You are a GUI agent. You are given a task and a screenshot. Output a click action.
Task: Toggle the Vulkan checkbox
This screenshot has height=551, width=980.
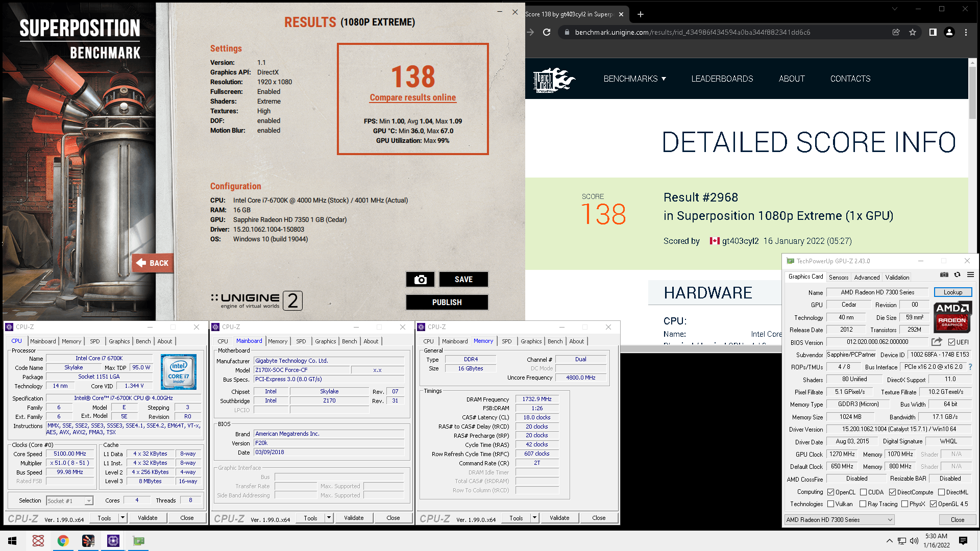830,504
